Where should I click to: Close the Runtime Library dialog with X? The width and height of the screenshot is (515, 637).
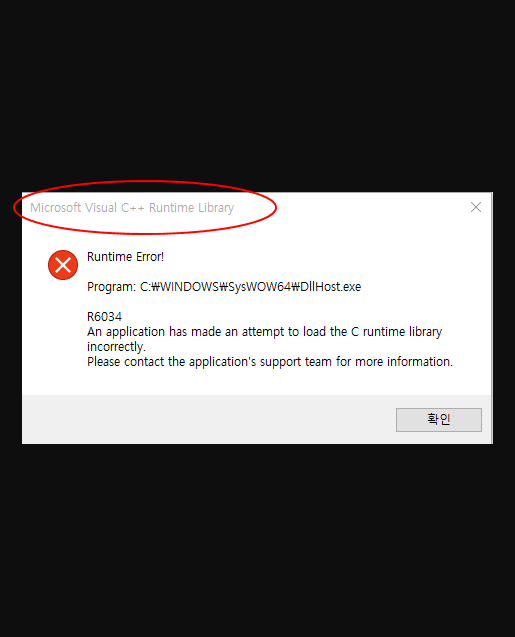[x=476, y=207]
